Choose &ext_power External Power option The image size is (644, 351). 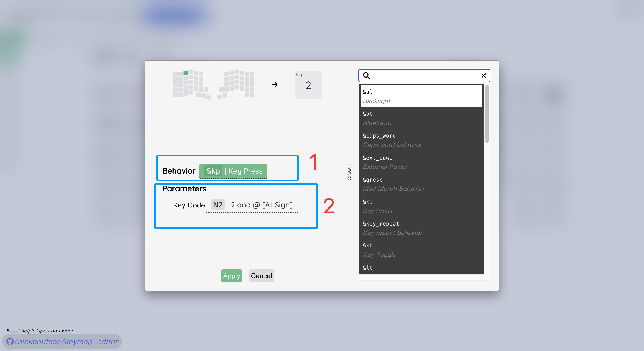point(421,162)
